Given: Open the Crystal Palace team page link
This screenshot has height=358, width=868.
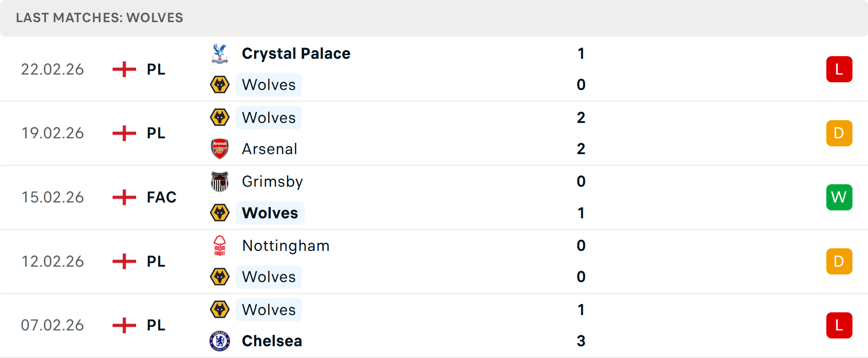Looking at the screenshot, I should point(296,53).
